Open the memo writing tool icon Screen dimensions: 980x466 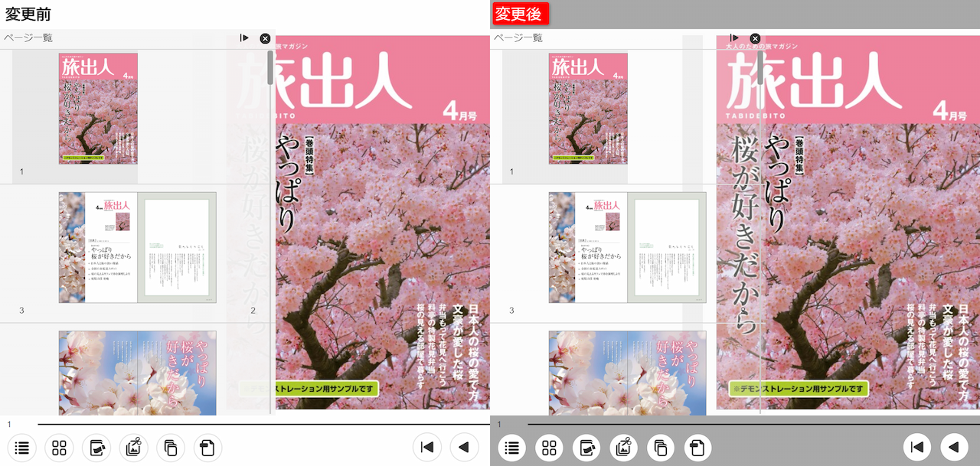click(96, 448)
